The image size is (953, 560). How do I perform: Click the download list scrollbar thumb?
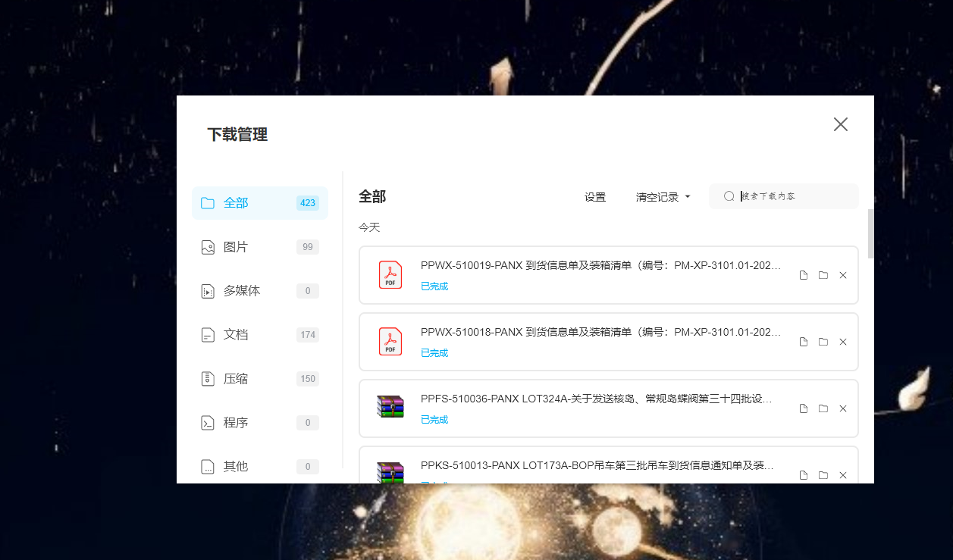coord(871,234)
